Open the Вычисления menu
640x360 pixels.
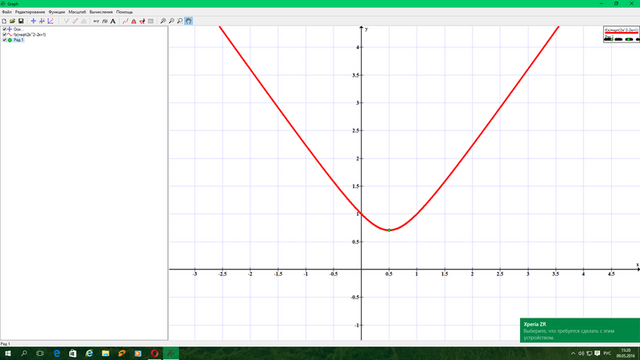pyautogui.click(x=101, y=12)
